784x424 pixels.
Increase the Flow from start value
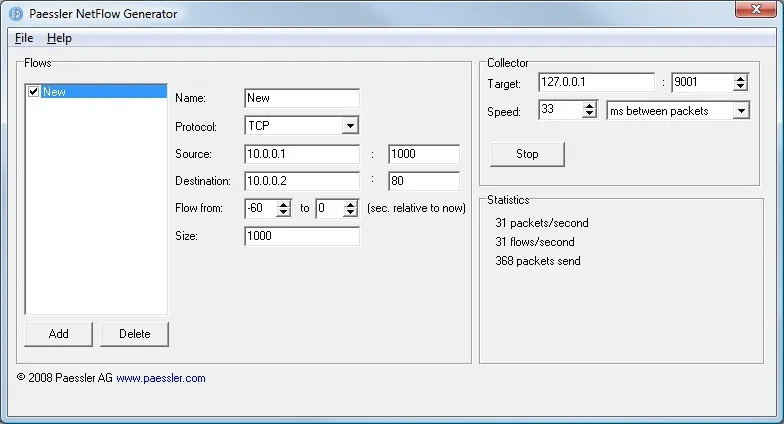coord(284,204)
